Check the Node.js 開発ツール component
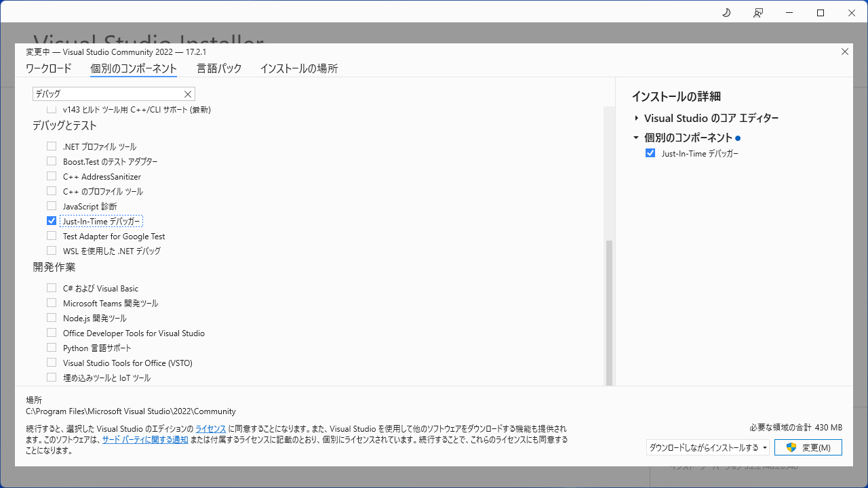Image resolution: width=868 pixels, height=488 pixels. (x=52, y=317)
